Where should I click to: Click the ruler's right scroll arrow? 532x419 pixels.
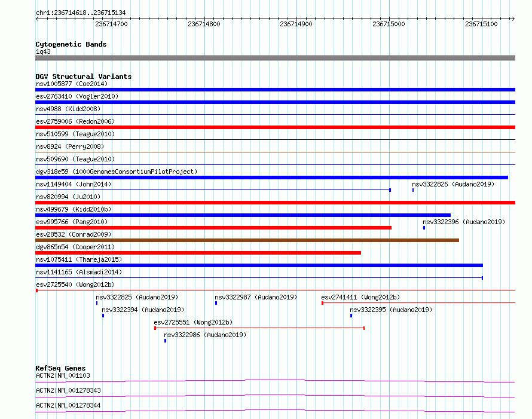(513, 19)
